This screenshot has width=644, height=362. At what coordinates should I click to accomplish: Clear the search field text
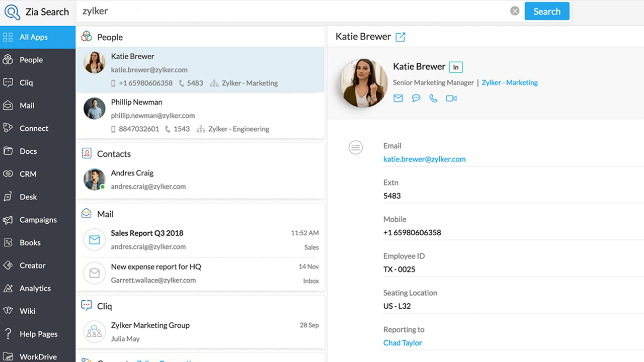point(515,11)
